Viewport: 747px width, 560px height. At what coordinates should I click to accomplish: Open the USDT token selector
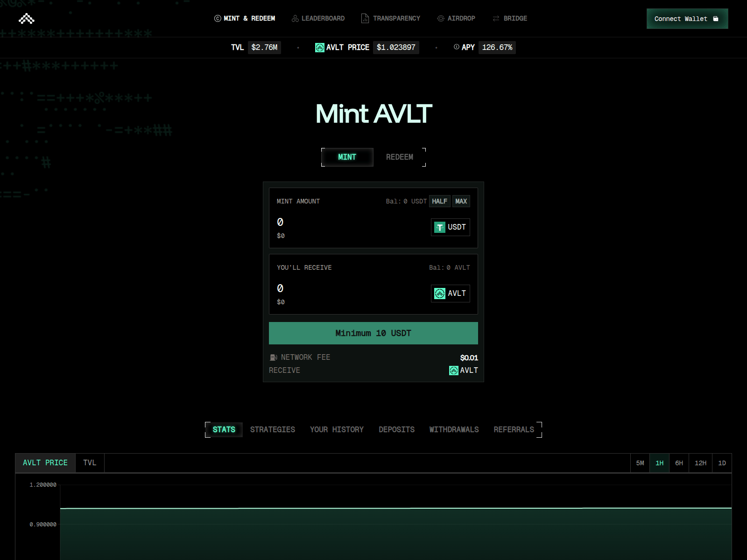point(451,227)
